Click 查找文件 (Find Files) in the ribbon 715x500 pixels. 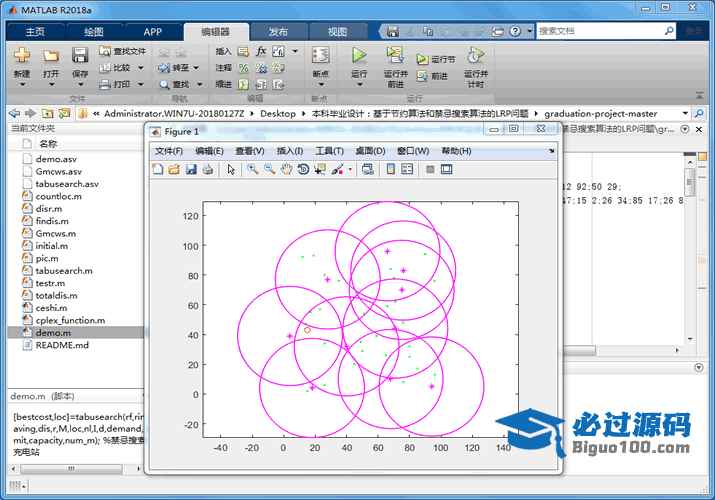(123, 51)
